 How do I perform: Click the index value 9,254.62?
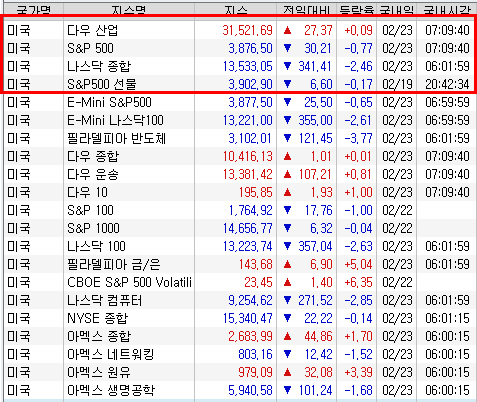[x=251, y=300]
